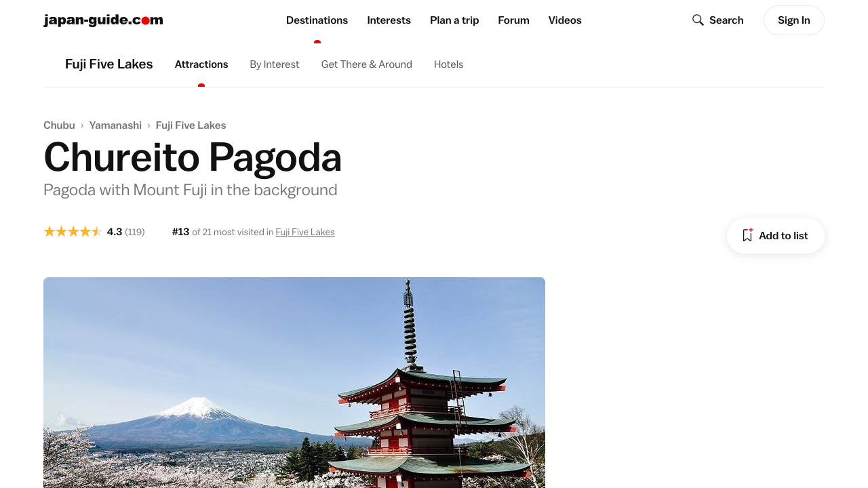Click the Yamanashi breadcrumb link
Viewport: 868px width, 488px height.
click(115, 125)
